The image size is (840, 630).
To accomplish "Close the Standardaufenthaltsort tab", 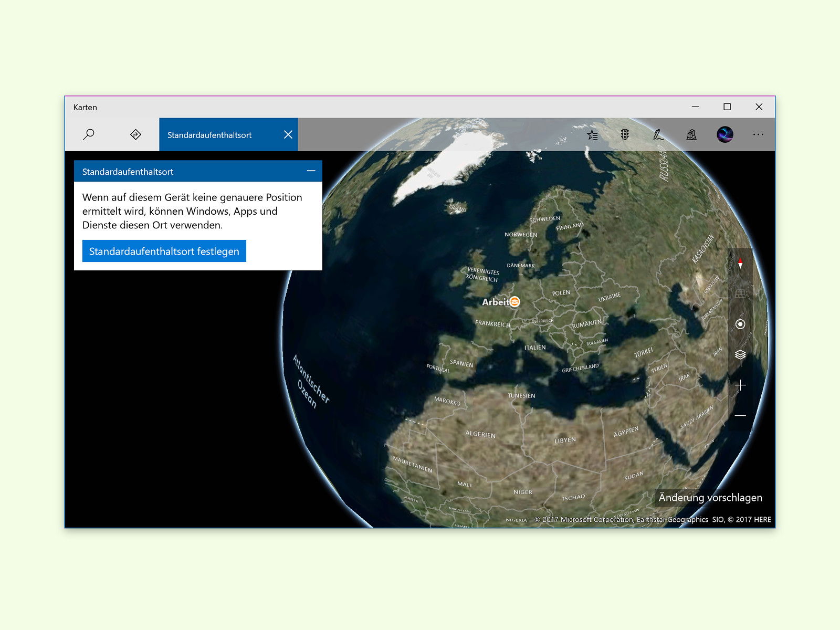I will pyautogui.click(x=288, y=135).
